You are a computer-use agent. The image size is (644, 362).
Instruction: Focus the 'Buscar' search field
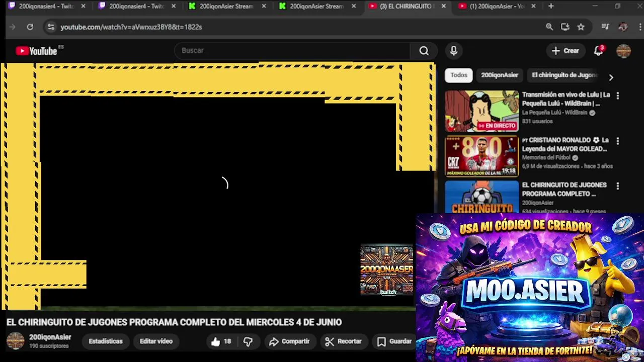(x=292, y=51)
